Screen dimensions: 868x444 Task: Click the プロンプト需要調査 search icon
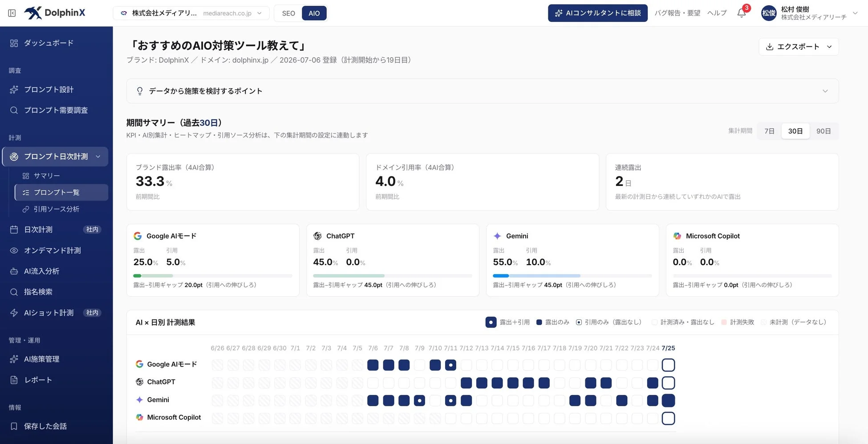point(14,110)
